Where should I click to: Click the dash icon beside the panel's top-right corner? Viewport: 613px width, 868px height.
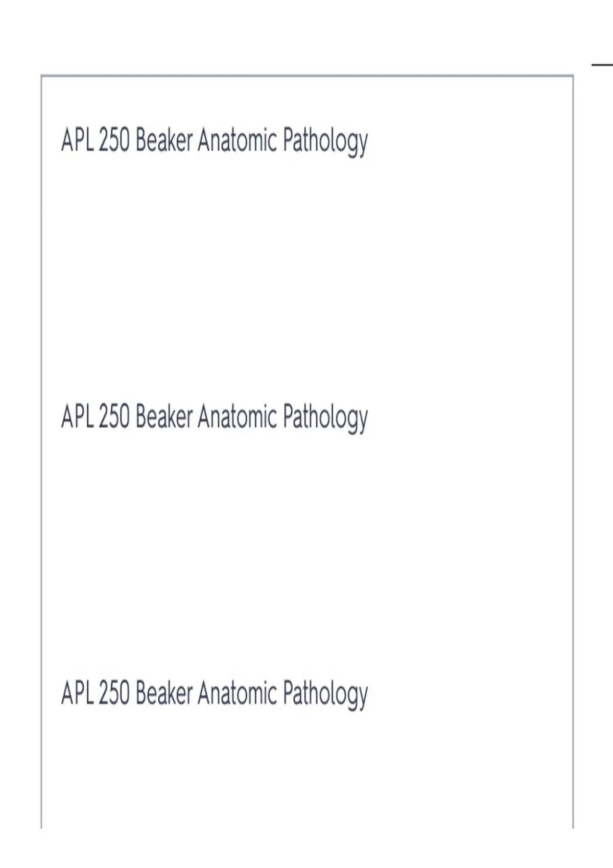pos(603,65)
